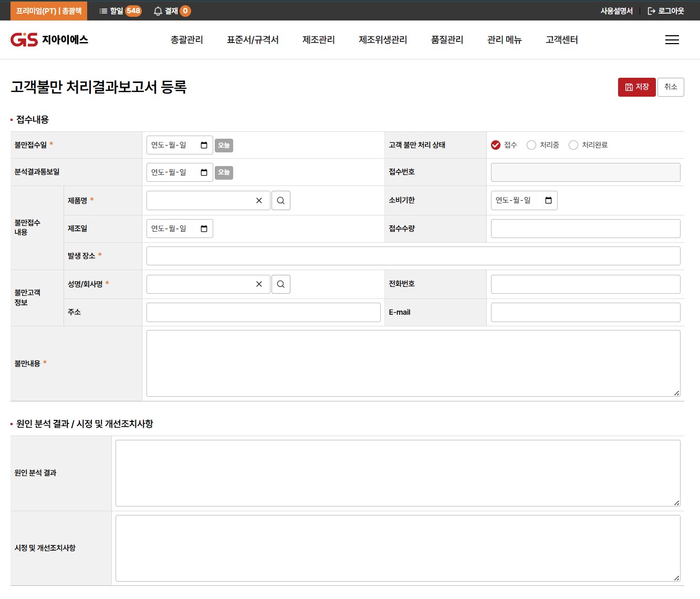Clear the 성명/회사명 field with X icon

pos(259,284)
